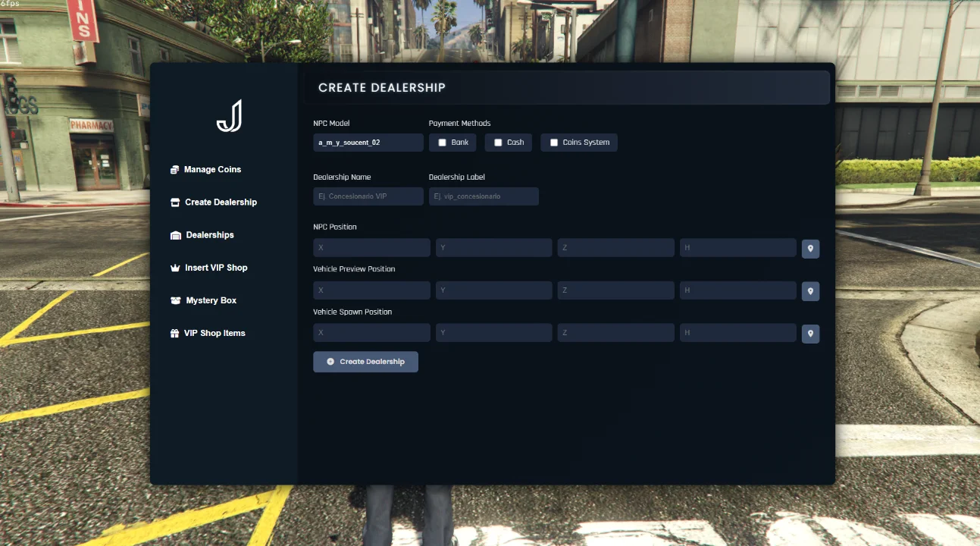Click Vehicle Preview Position H field
The image size is (980, 546).
737,290
